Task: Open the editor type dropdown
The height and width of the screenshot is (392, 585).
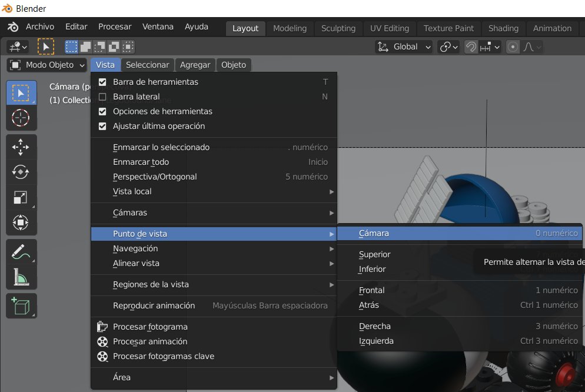Action: point(18,47)
